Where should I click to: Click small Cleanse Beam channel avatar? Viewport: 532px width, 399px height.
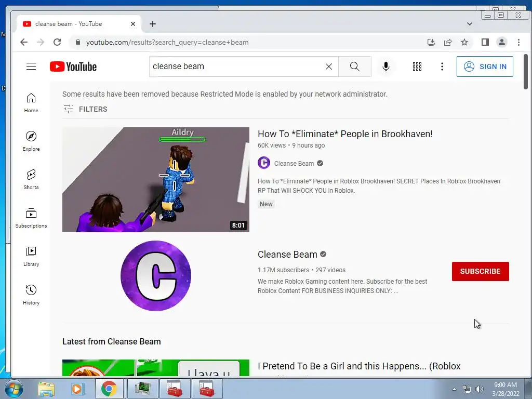[263, 163]
